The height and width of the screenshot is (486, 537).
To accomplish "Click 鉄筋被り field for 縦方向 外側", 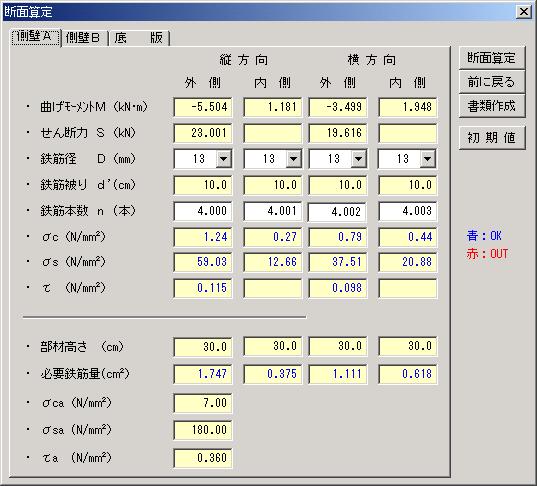I will [203, 185].
